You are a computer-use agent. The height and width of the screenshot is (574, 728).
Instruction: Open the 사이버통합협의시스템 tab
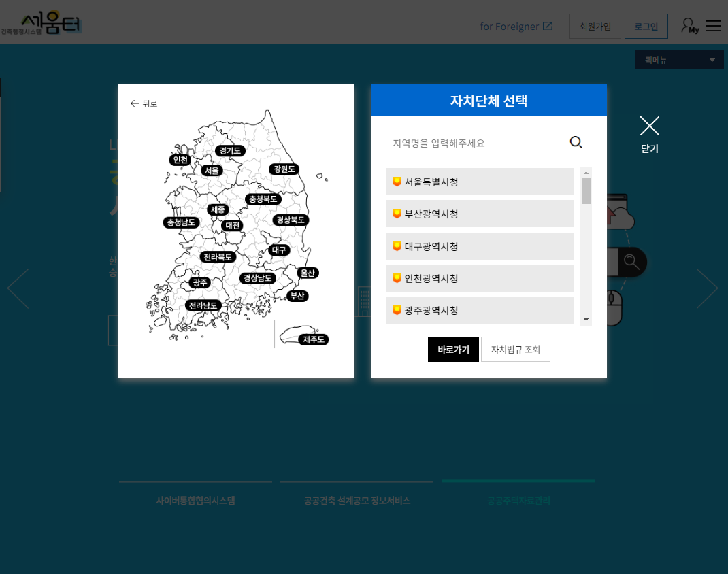click(x=195, y=501)
